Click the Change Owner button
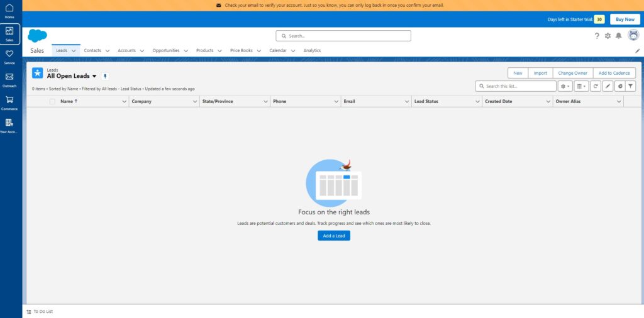The width and height of the screenshot is (644, 318). [x=572, y=73]
